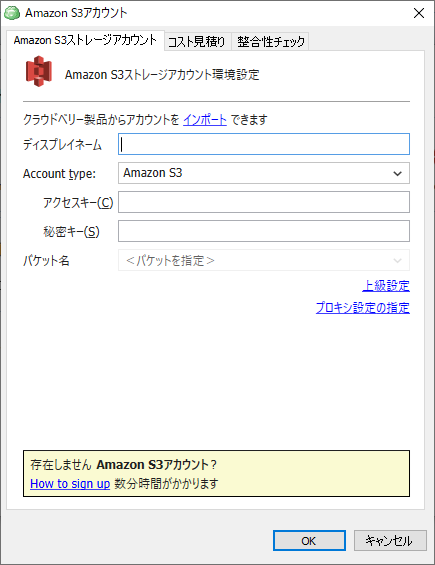Expand the Account type dropdown arrow
This screenshot has width=435, height=565.
click(398, 173)
